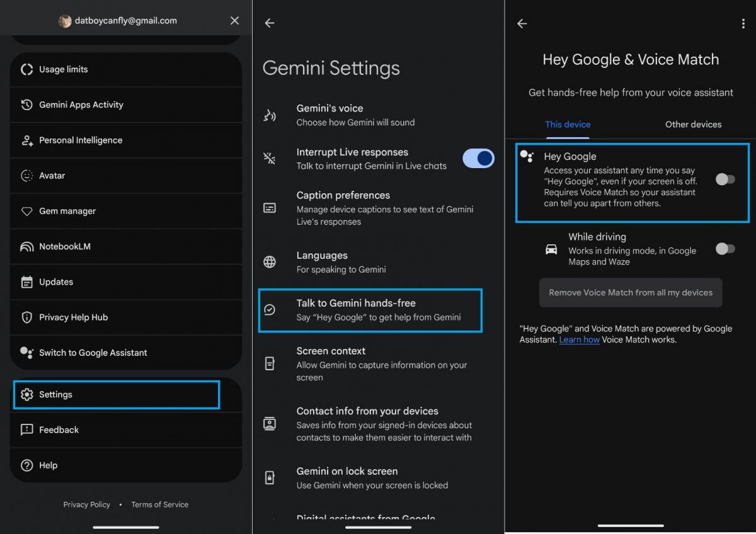Tap the Hey Google heading text
Viewport: 756px width, 534px height.
tap(570, 157)
